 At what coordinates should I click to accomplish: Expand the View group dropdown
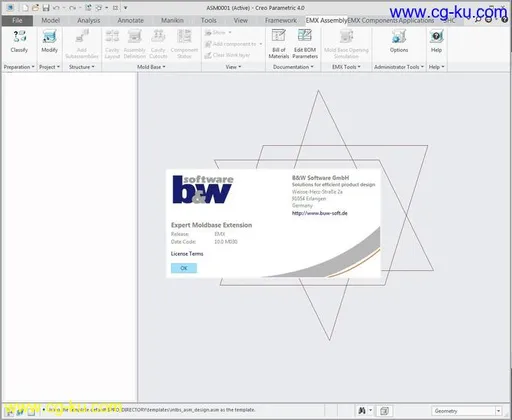233,67
